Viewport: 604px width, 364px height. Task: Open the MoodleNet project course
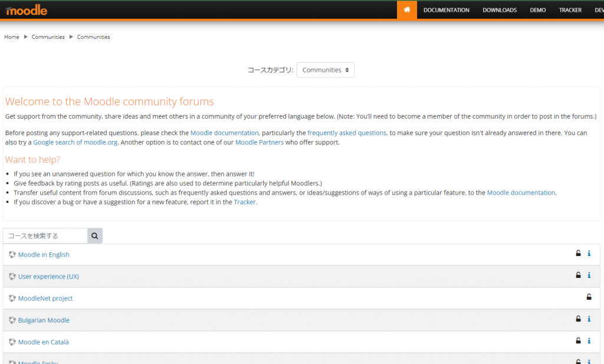click(45, 299)
